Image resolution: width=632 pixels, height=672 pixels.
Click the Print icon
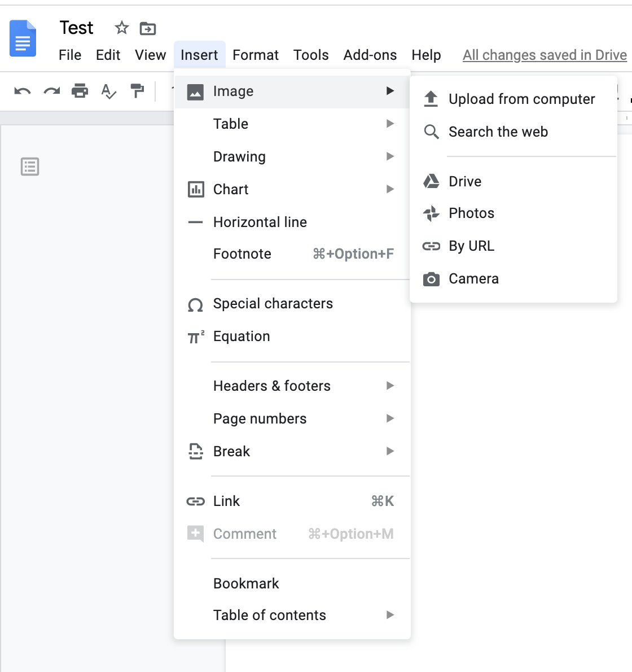[80, 91]
